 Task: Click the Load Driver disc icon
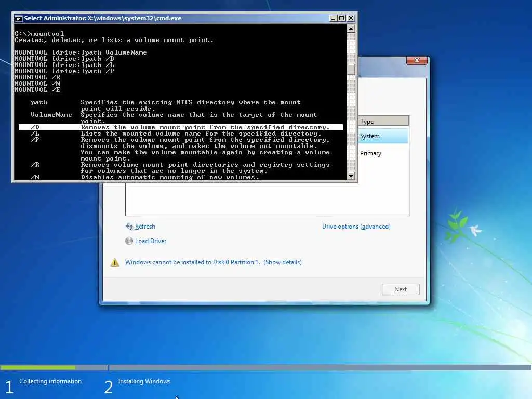tap(129, 241)
